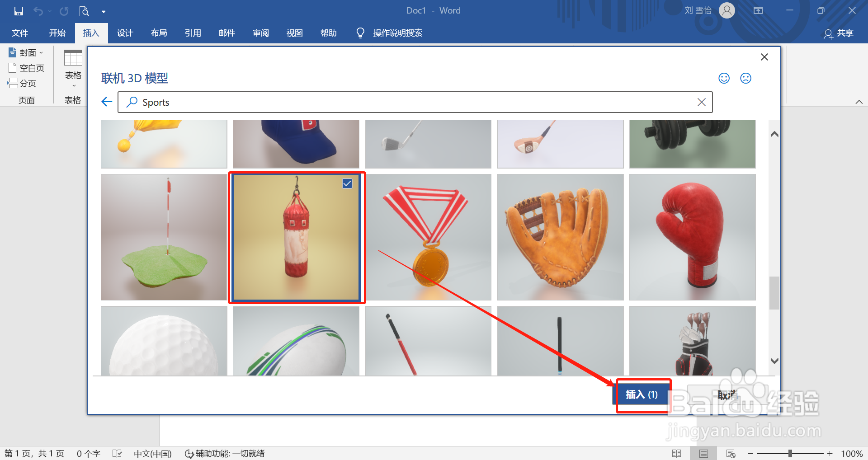Open the 邮件 ribbon tab

(x=226, y=33)
